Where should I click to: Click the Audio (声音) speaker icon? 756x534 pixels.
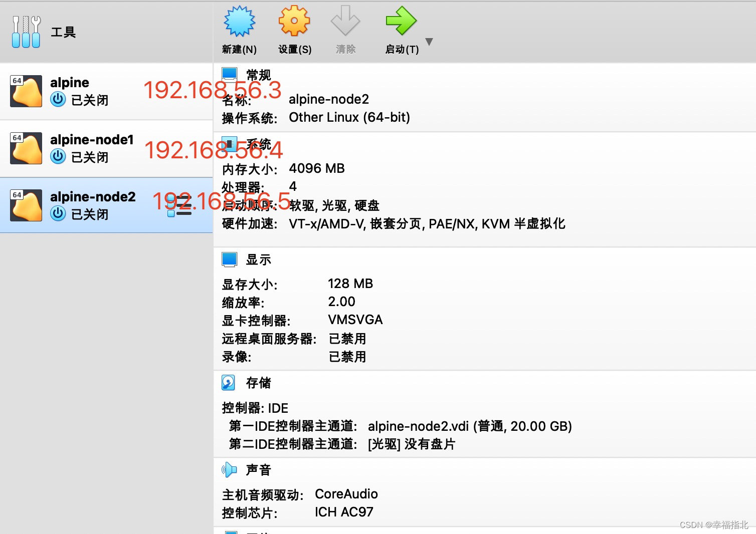(229, 470)
